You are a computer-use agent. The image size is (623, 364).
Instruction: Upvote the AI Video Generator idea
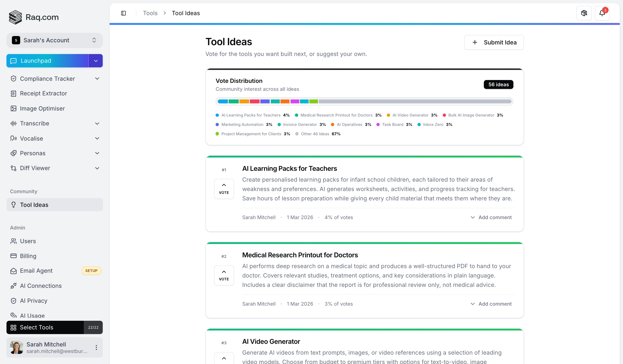click(224, 358)
